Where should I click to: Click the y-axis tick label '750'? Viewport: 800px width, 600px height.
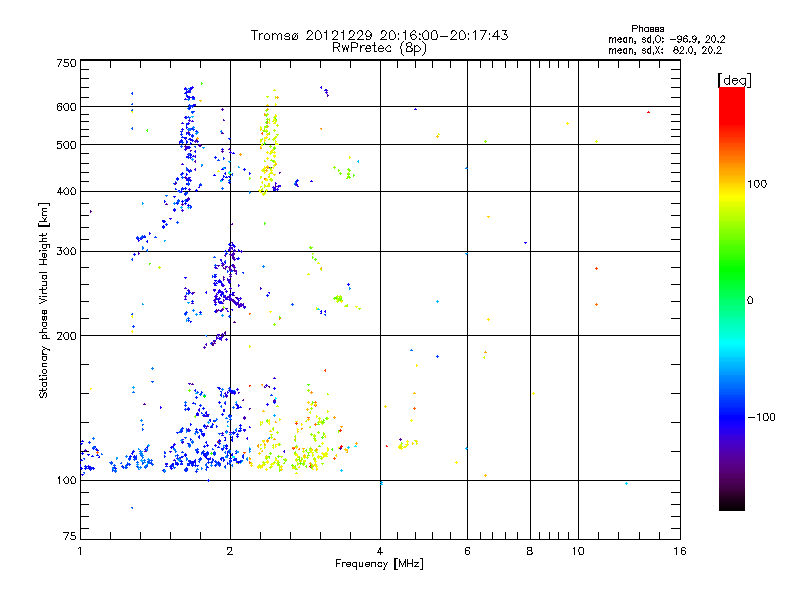[x=66, y=63]
